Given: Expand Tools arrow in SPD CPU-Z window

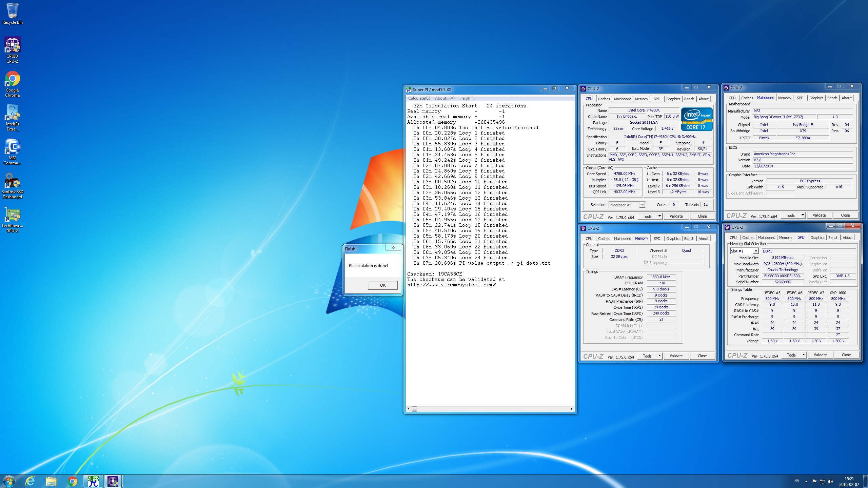Looking at the screenshot, I should (x=804, y=355).
